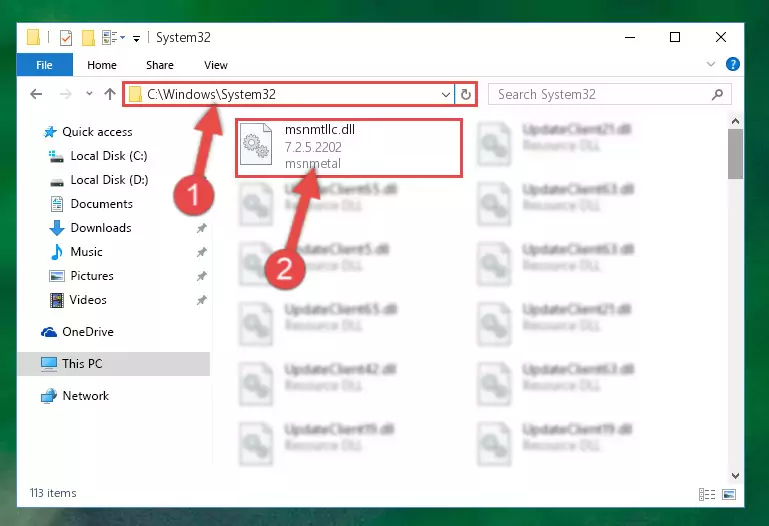This screenshot has height=526, width=769.
Task: Click the pin icon next to Pictures
Action: pos(201,276)
